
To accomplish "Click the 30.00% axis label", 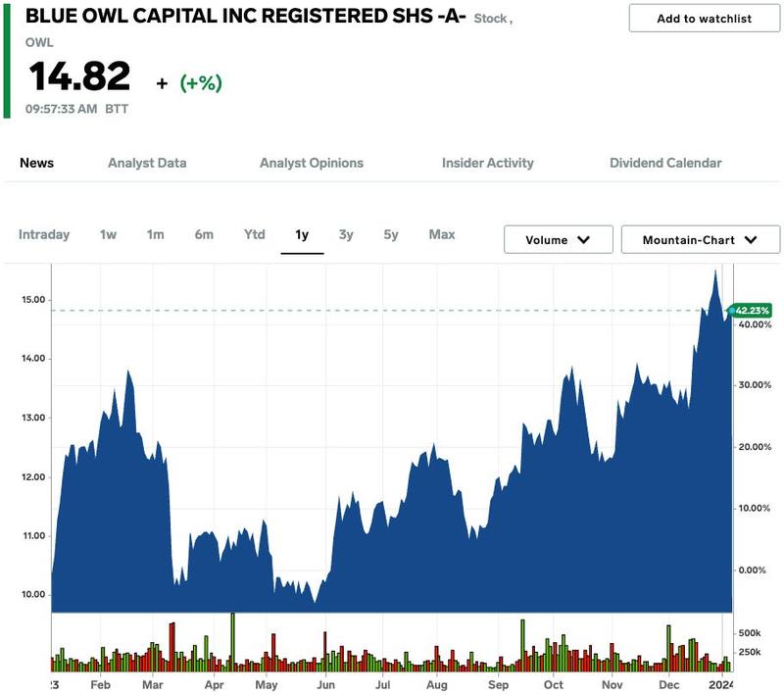I will click(755, 385).
